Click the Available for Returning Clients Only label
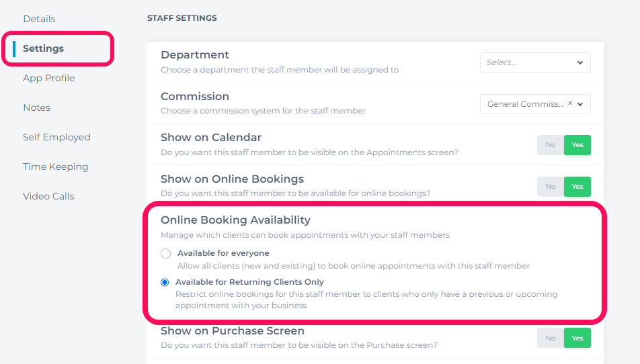This screenshot has height=364, width=640. 249,282
